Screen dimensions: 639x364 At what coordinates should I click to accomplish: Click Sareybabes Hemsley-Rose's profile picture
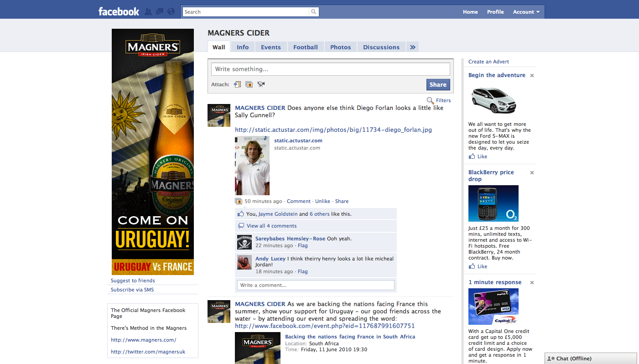[x=244, y=242]
